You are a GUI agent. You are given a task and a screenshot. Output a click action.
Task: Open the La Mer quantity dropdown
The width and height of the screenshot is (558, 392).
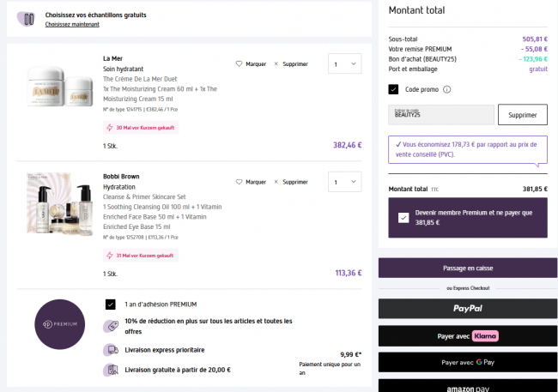(x=344, y=63)
